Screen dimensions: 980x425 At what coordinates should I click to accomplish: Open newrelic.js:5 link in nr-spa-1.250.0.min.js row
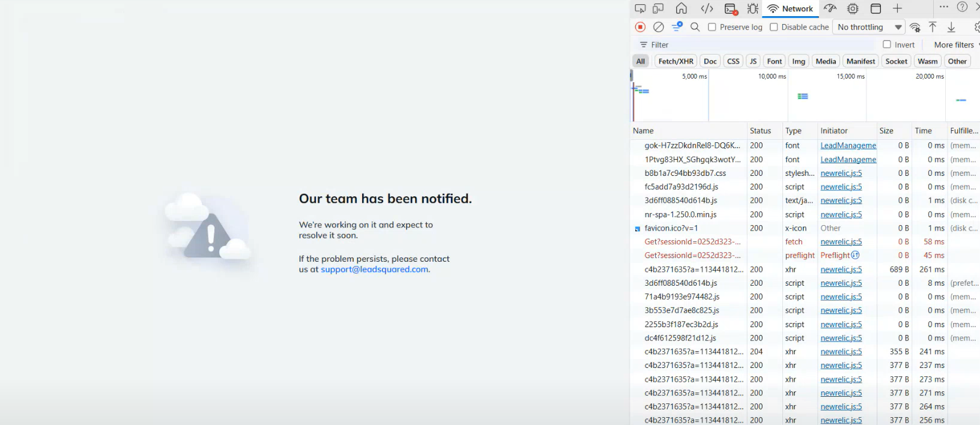tap(841, 214)
